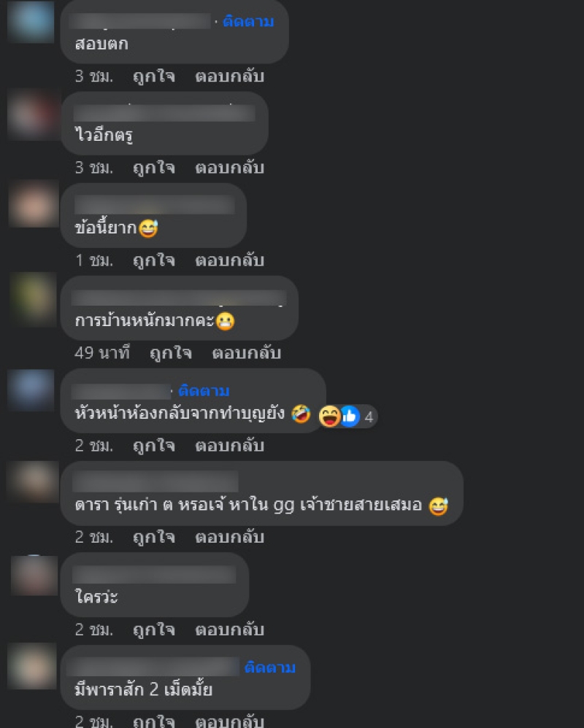
Task: Reply to the 'หัวหน้าห้องกลับจากทำบุญยัง' comment
Action: click(x=229, y=446)
